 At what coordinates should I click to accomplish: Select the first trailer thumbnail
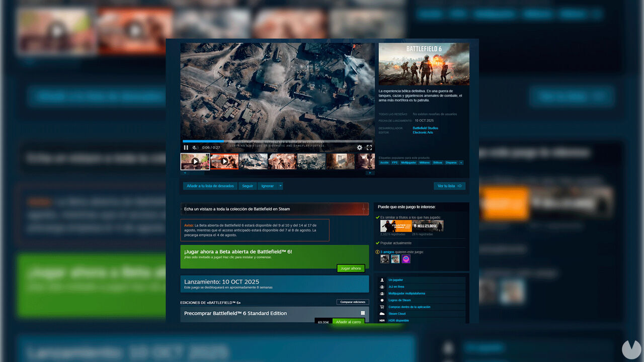click(195, 161)
